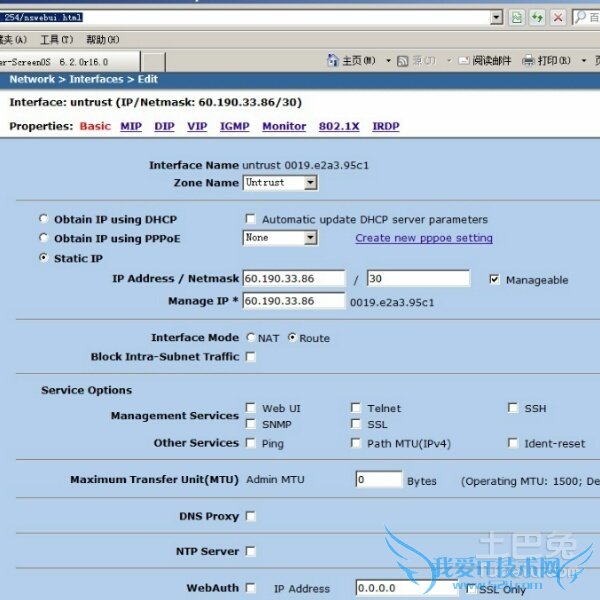Open the Monitor properties link
Screen dimensions: 600x600
tap(284, 126)
